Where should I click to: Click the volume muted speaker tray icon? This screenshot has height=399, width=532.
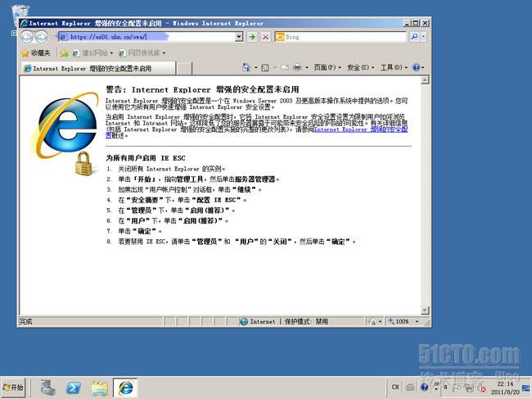480,388
